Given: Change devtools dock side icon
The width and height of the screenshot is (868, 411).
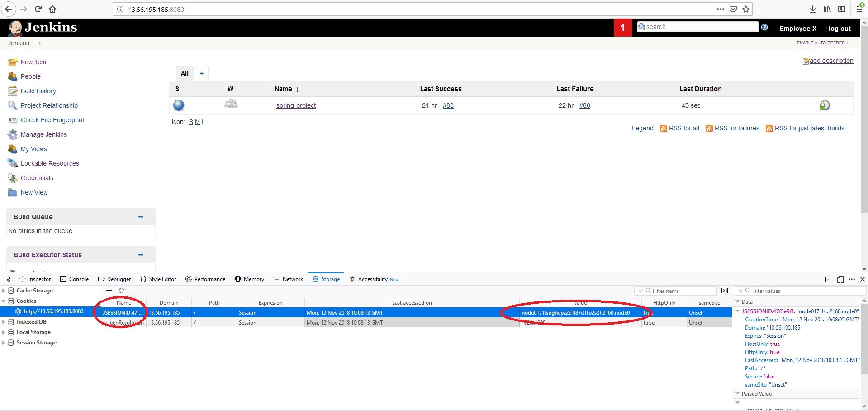Looking at the screenshot, I should [823, 279].
